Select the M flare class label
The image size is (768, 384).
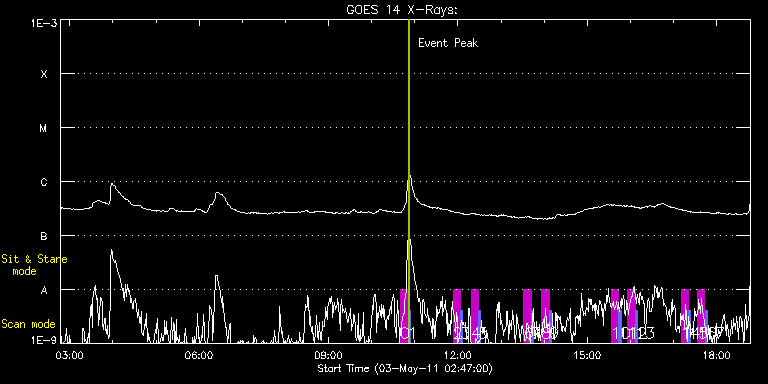[44, 128]
